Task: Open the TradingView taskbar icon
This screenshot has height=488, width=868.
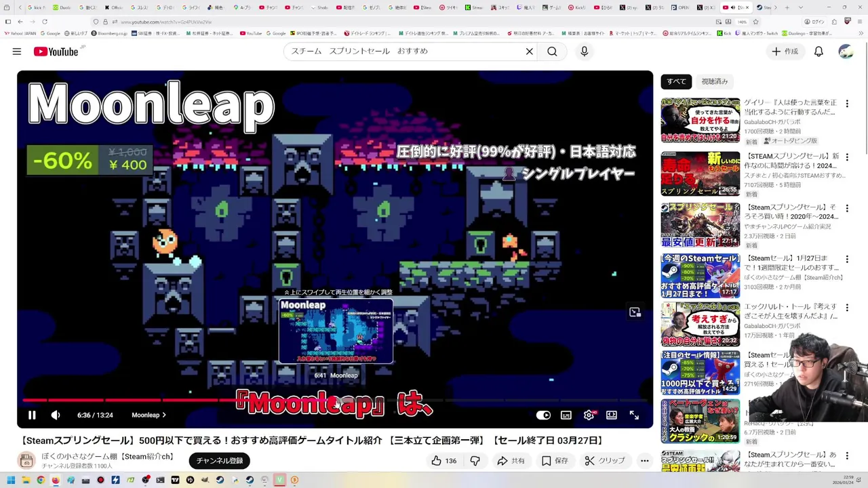Action: click(175, 481)
